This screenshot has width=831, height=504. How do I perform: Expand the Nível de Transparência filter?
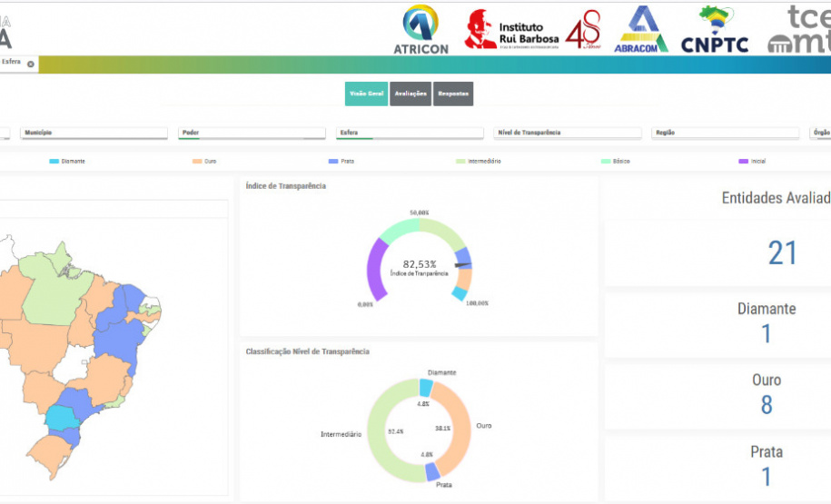568,133
